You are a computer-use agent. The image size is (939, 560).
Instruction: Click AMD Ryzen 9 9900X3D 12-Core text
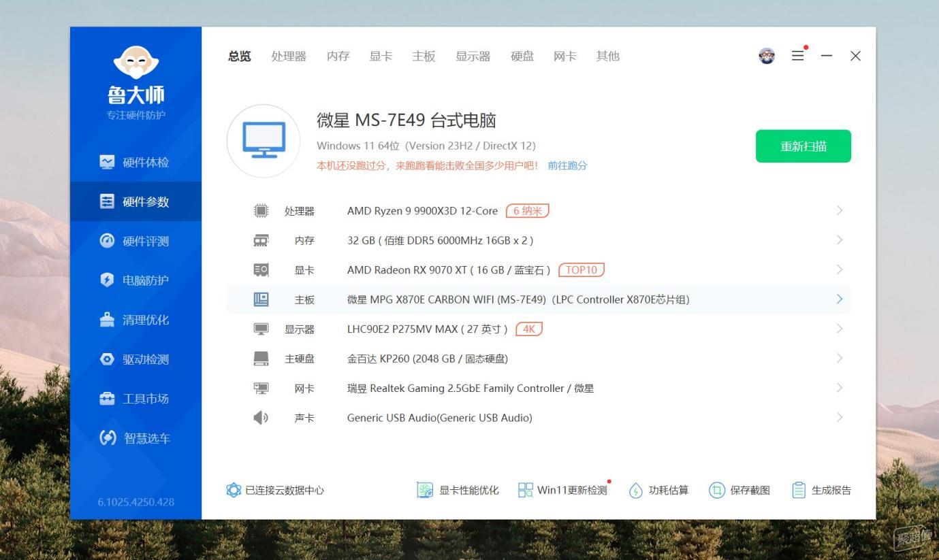(422, 211)
